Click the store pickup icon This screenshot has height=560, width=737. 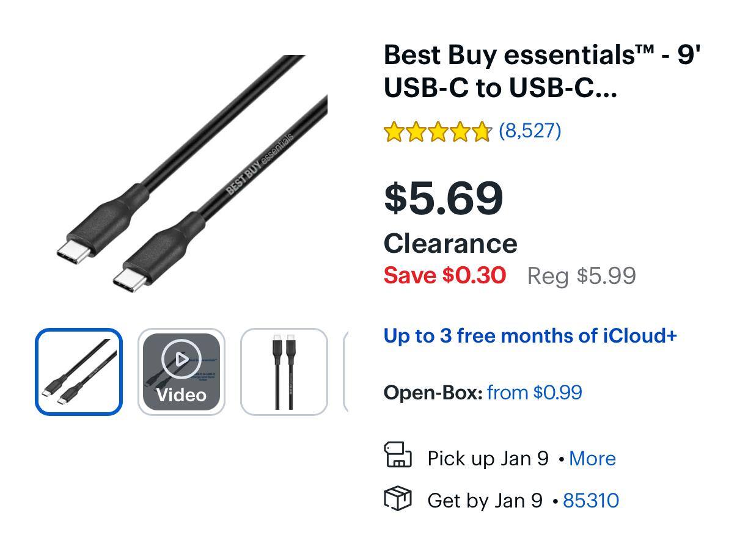point(398,456)
